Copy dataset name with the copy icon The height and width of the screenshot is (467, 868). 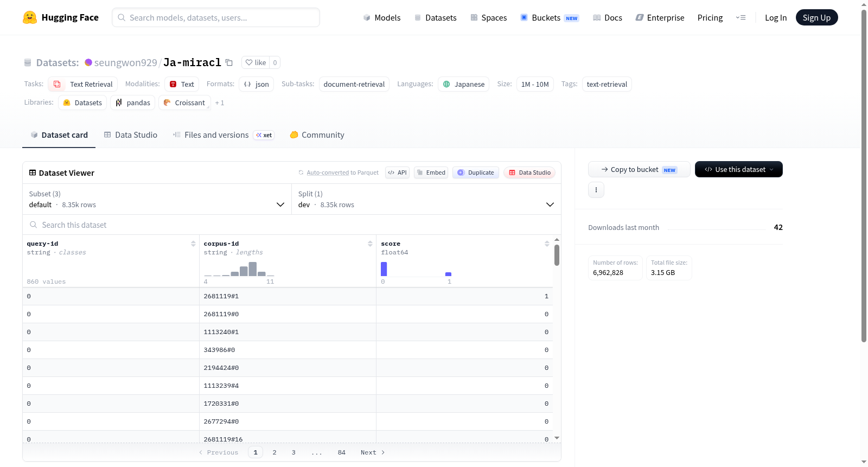pyautogui.click(x=229, y=62)
